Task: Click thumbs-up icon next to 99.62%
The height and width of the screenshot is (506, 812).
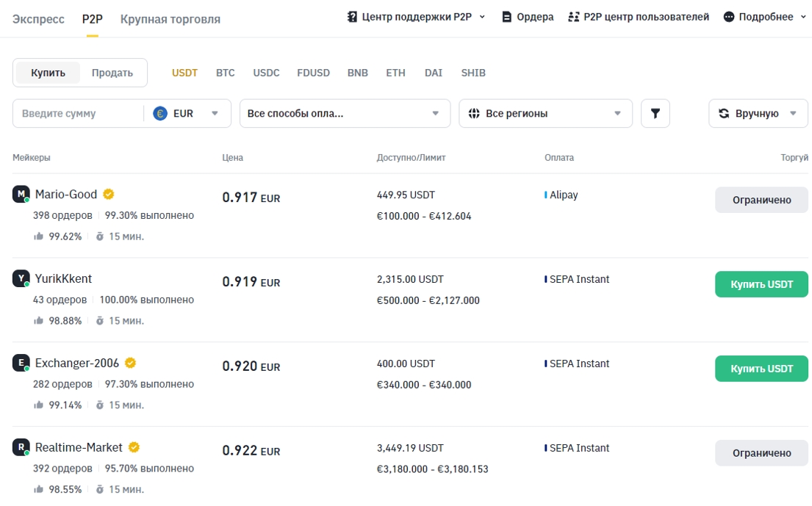Action: point(38,236)
